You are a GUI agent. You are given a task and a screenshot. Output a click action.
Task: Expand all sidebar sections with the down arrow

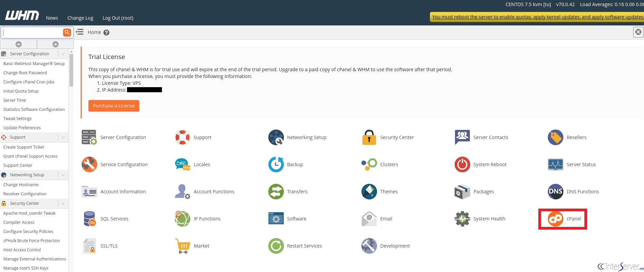pyautogui.click(x=56, y=44)
